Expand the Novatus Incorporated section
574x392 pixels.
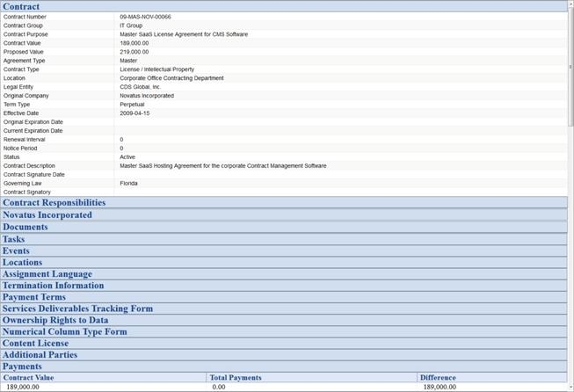click(284, 214)
